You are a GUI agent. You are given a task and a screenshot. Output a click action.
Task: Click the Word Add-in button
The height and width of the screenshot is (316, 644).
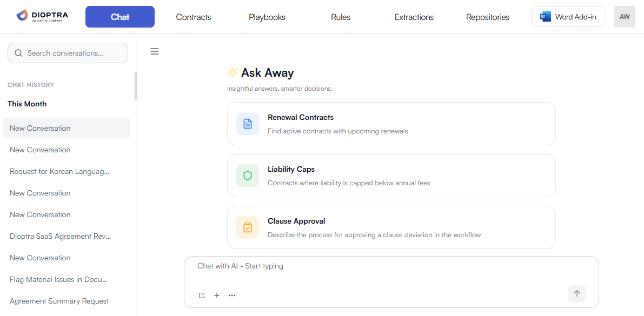tap(568, 17)
